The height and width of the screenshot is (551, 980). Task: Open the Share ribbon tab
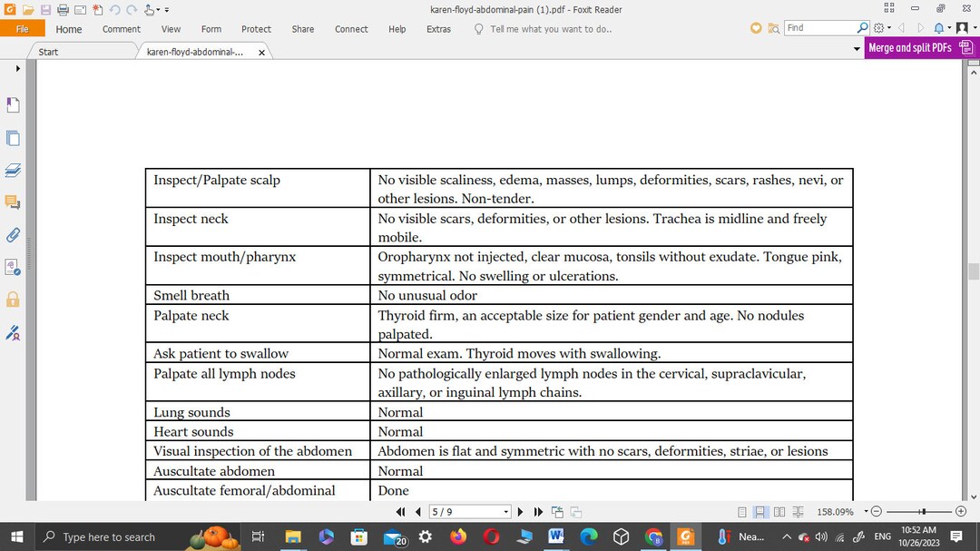[x=302, y=29]
